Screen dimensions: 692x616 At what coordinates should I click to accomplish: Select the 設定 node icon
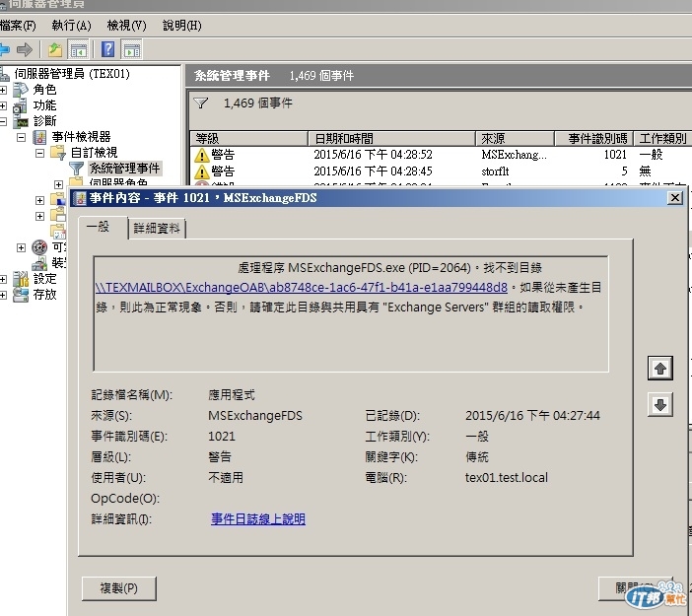[21, 279]
